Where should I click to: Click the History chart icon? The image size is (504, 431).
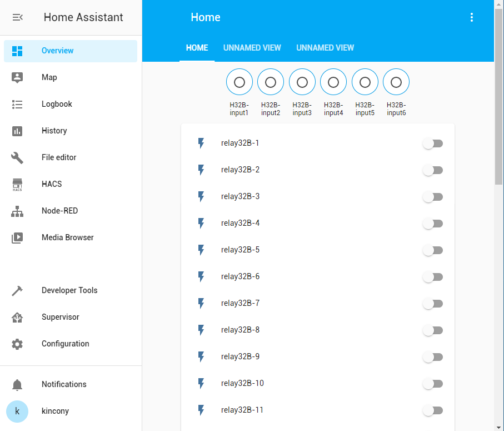pyautogui.click(x=17, y=131)
